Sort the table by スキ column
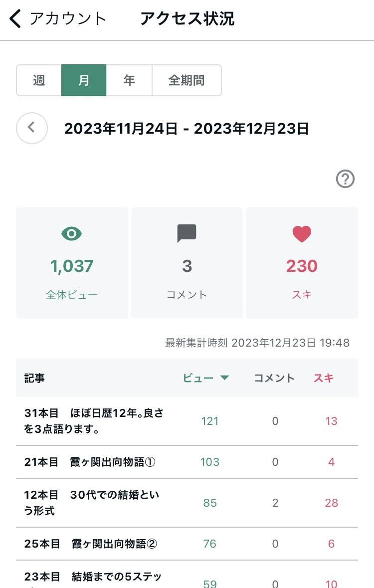The width and height of the screenshot is (374, 588). click(323, 378)
